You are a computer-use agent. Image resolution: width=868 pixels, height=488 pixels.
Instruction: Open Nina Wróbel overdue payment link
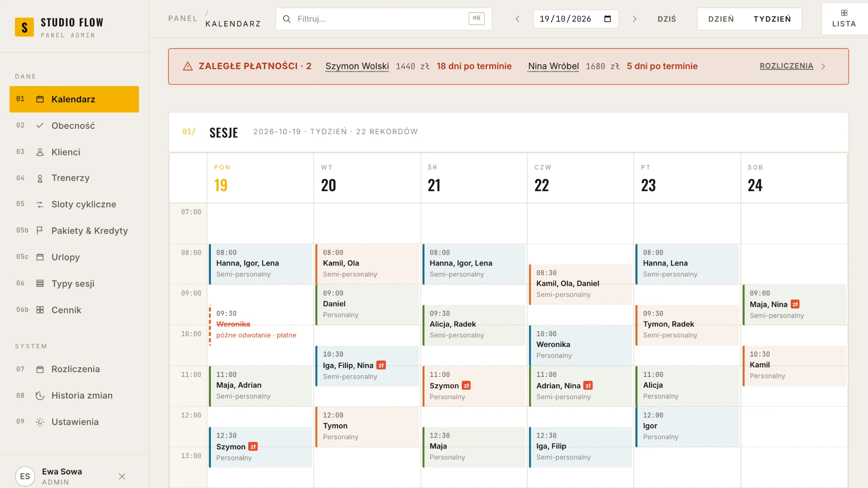click(x=553, y=66)
